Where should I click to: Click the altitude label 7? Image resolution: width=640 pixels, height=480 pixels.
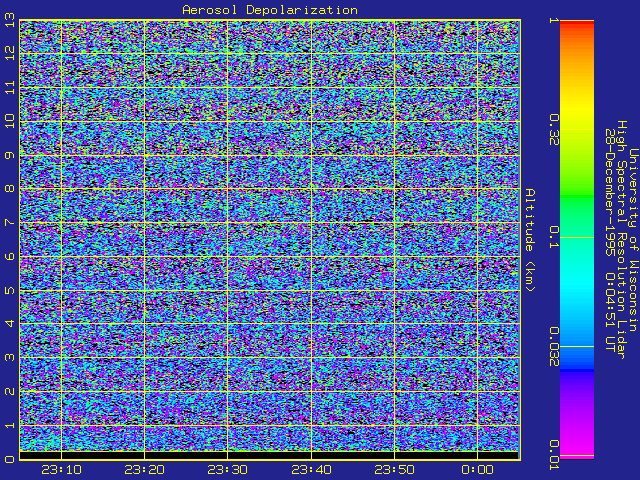coord(10,222)
